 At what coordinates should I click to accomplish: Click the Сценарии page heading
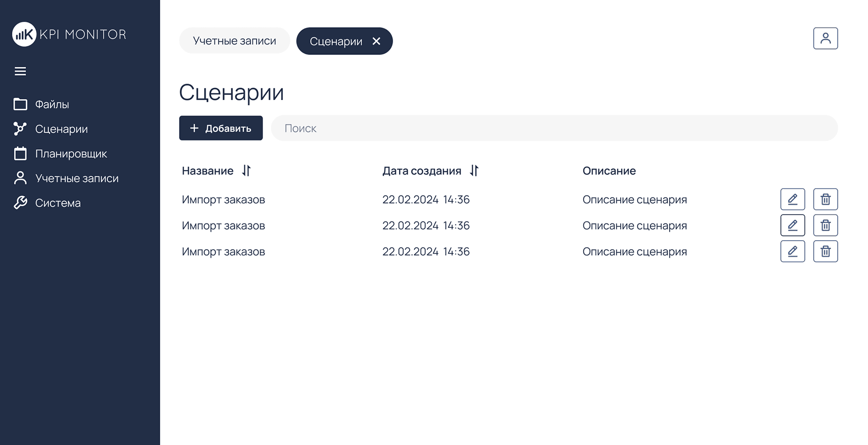click(x=231, y=92)
